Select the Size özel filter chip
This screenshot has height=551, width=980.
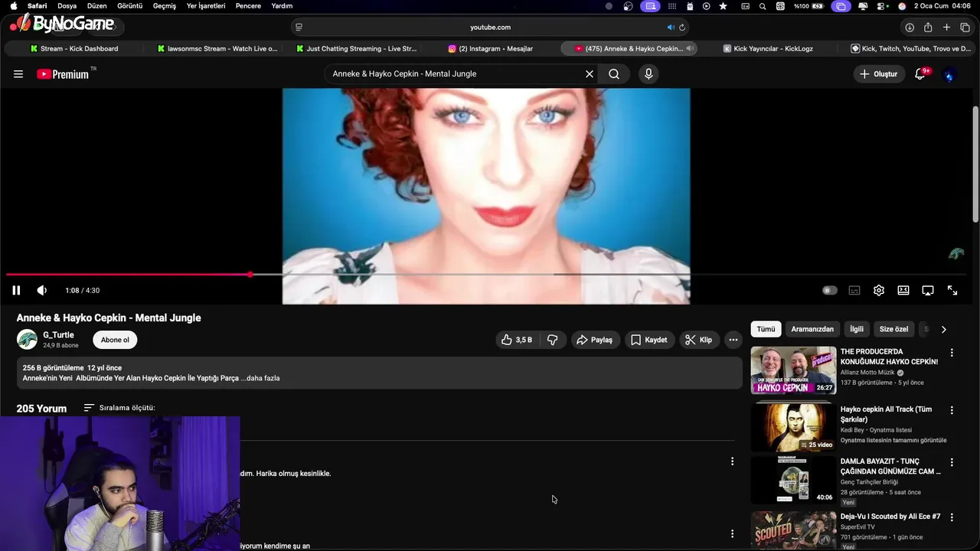pos(893,329)
